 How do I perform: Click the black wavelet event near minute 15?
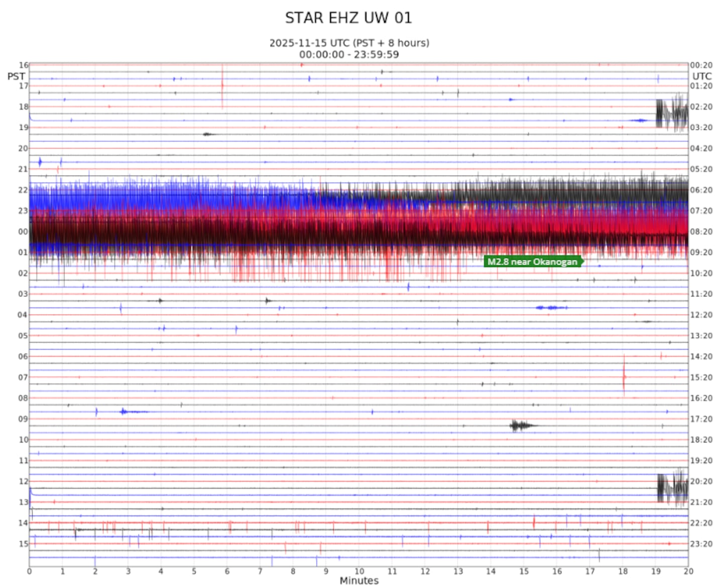coord(521,425)
